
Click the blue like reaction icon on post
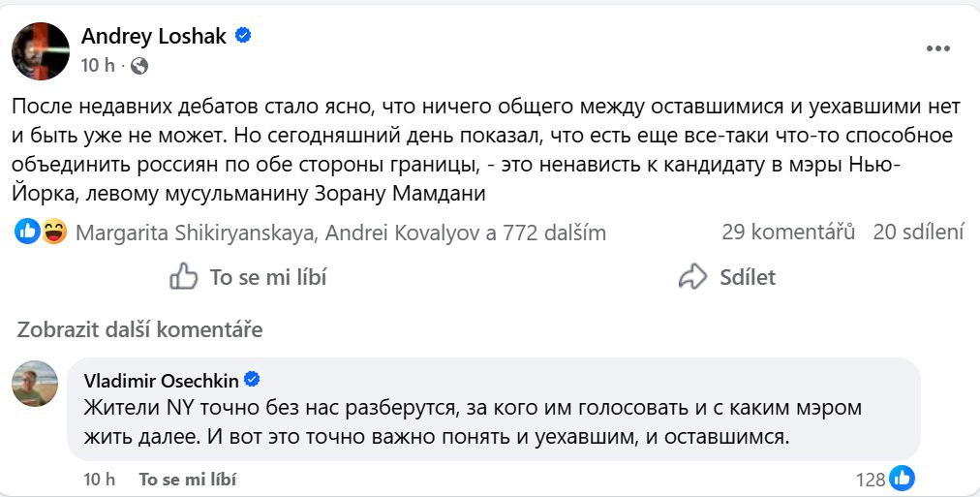(28, 232)
